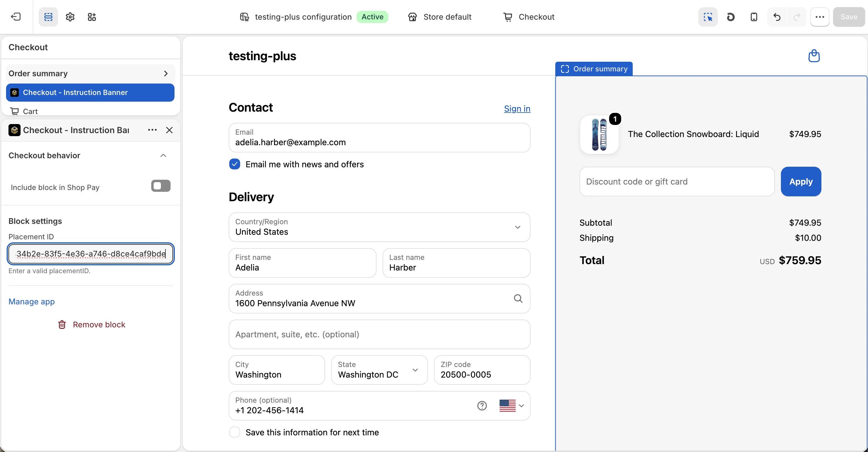Open the shopping bag cart icon
This screenshot has width=868, height=452.
coord(814,56)
